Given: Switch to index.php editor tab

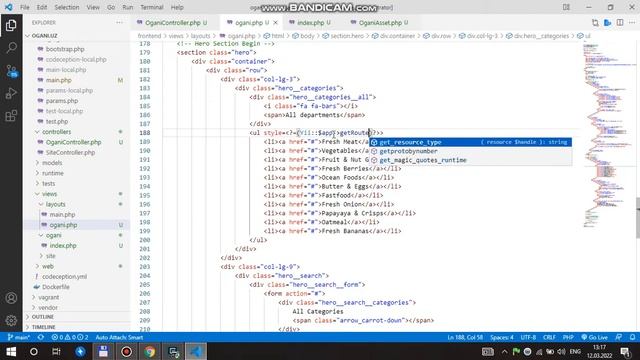Looking at the screenshot, I should click(310, 23).
